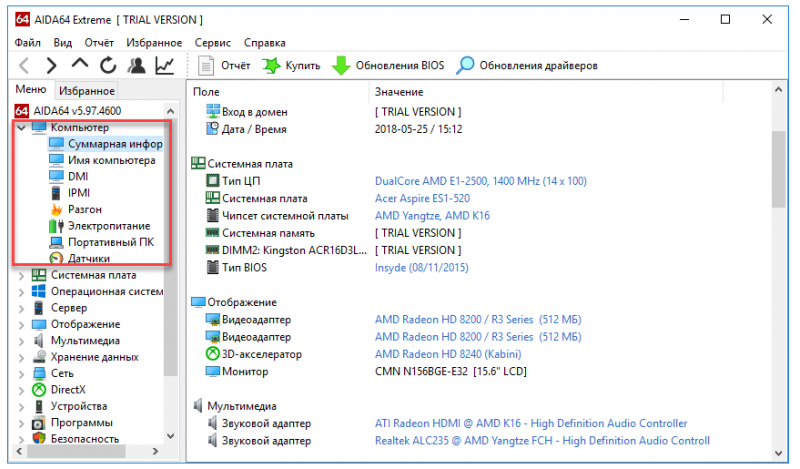The height and width of the screenshot is (469, 800).
Task: Select the DMI tree item
Action: 69,177
